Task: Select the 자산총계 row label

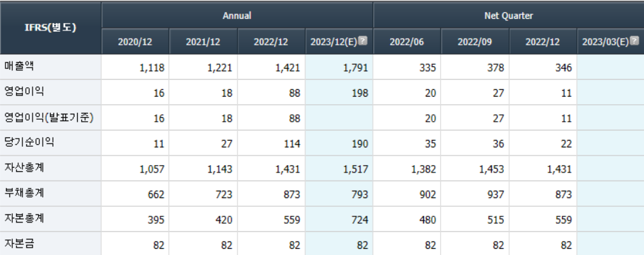Action: (x=24, y=168)
